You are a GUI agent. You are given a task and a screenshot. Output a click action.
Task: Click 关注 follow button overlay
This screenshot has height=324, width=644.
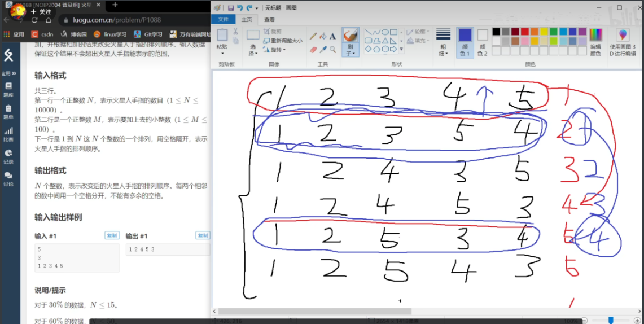tap(41, 12)
